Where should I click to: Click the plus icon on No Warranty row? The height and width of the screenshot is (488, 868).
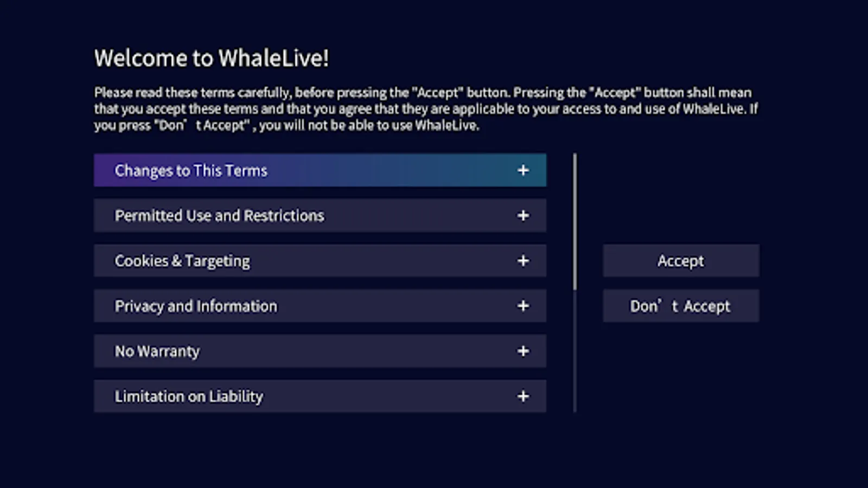pyautogui.click(x=523, y=351)
